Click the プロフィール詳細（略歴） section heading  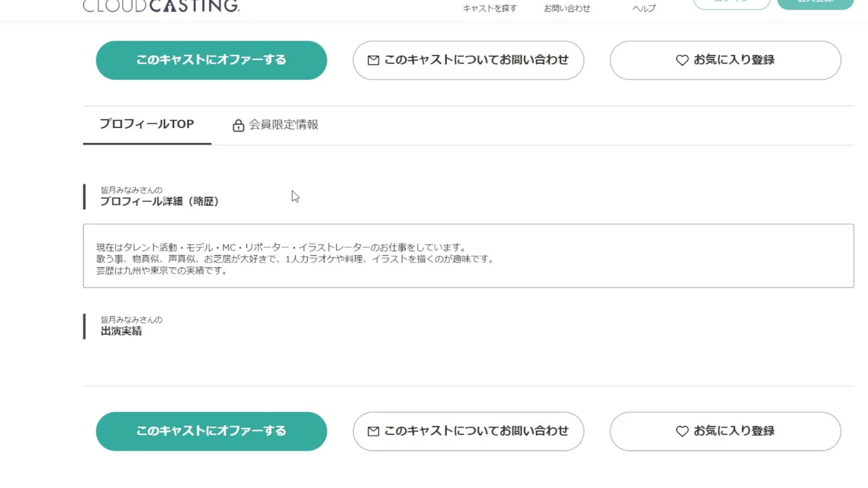tap(159, 201)
